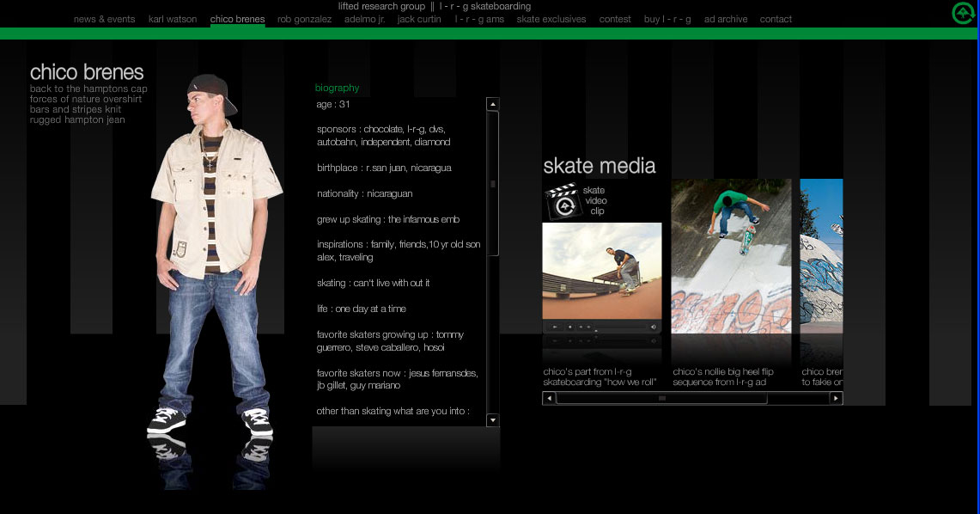Click the biography heading
Screen dimensions: 980x514
[337, 89]
